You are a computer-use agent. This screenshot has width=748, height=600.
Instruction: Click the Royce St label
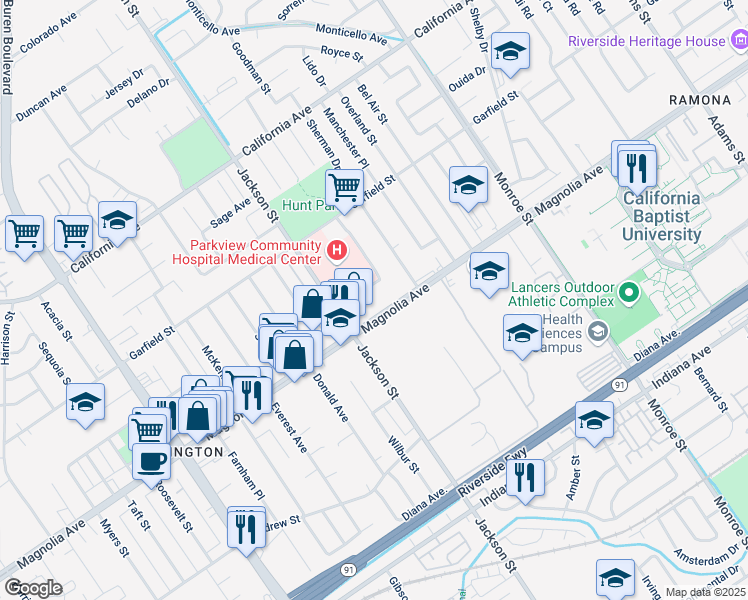pyautogui.click(x=342, y=53)
